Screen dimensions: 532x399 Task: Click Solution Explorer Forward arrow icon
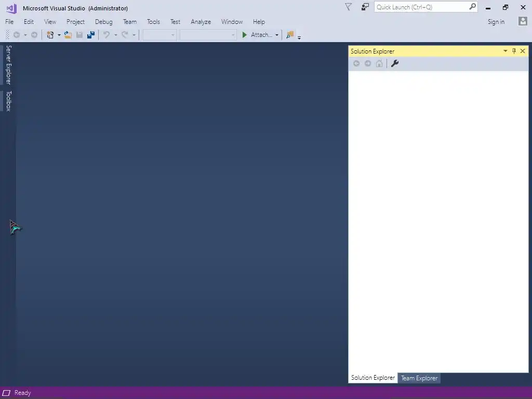tap(368, 63)
